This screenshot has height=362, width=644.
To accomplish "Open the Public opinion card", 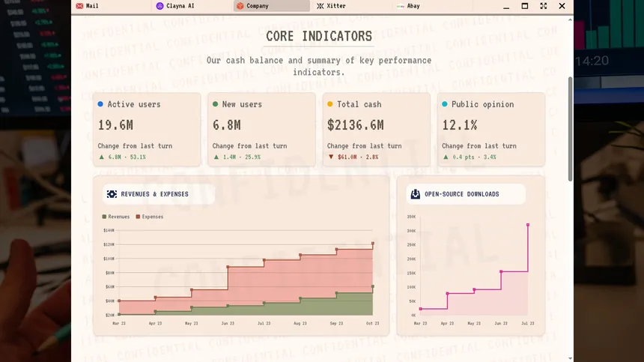I will (x=491, y=130).
